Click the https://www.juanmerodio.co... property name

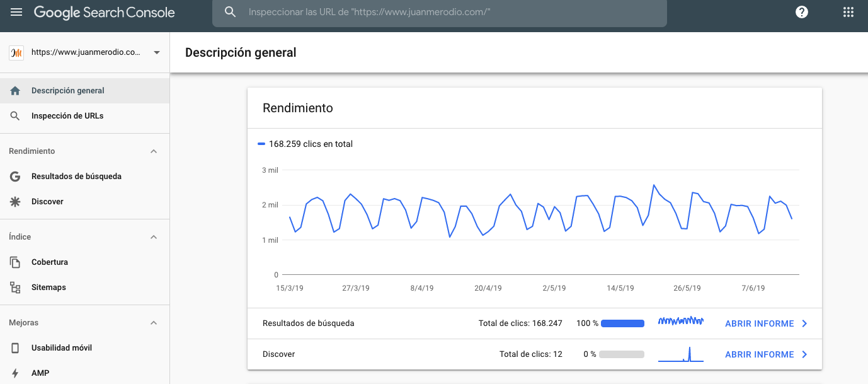point(86,53)
